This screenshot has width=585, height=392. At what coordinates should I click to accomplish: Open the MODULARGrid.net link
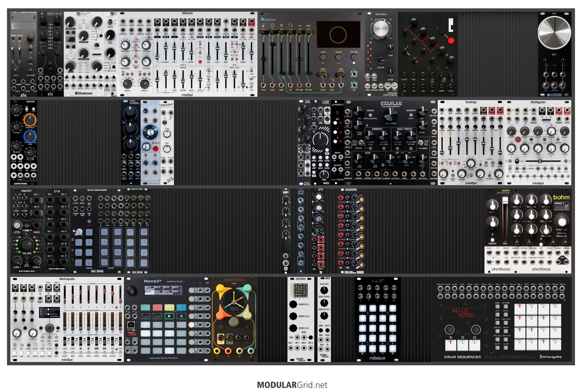(x=292, y=385)
